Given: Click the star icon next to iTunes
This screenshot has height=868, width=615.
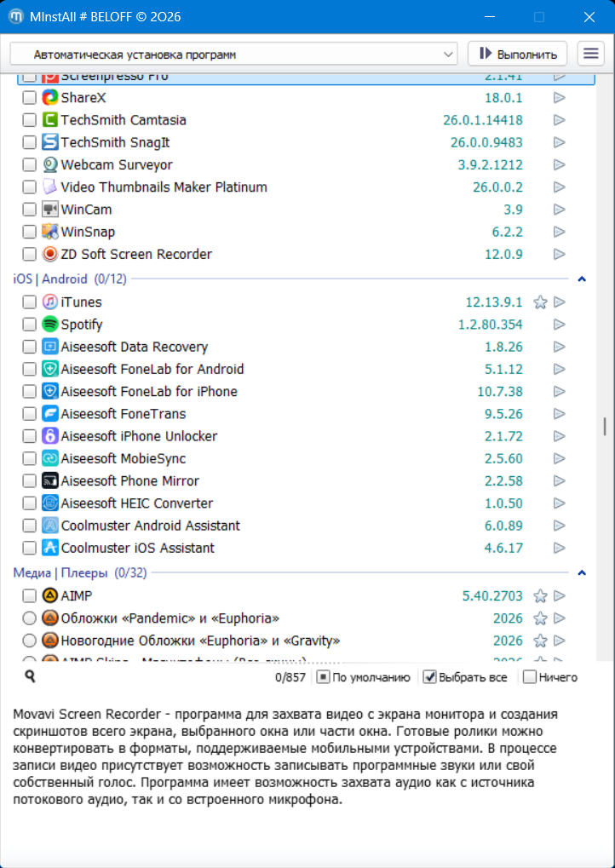Looking at the screenshot, I should click(540, 302).
